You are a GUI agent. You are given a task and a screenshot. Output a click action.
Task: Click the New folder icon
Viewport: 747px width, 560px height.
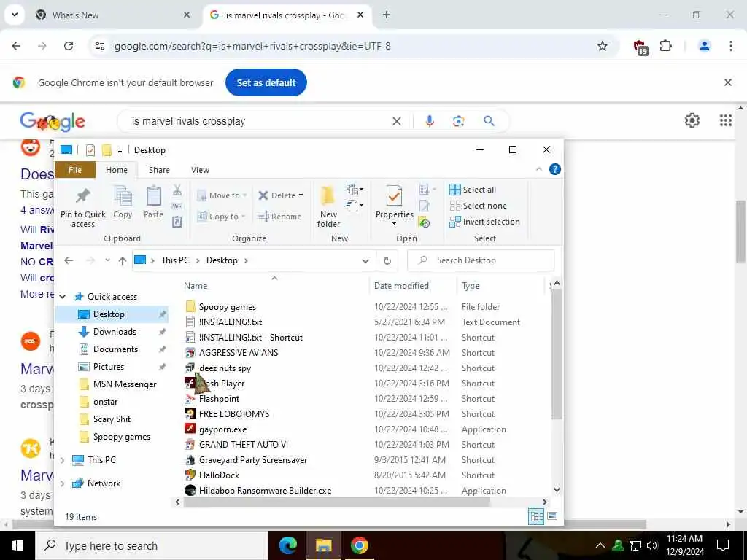pos(328,195)
